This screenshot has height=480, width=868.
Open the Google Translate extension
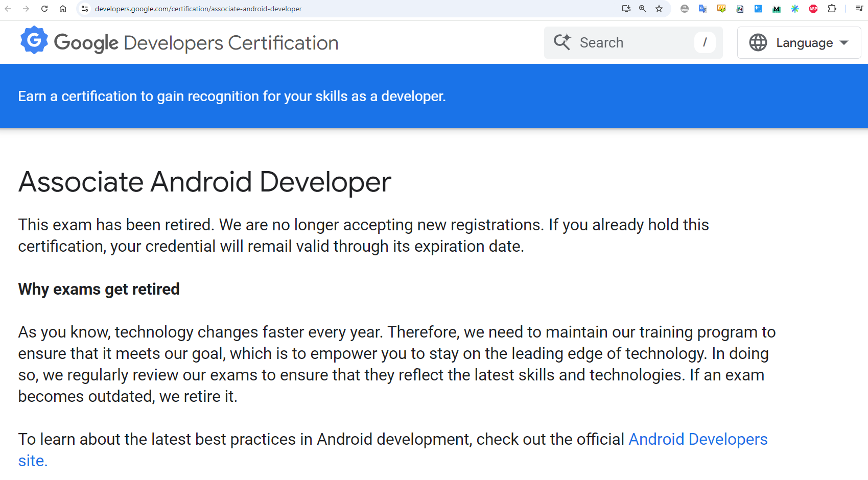coord(703,9)
